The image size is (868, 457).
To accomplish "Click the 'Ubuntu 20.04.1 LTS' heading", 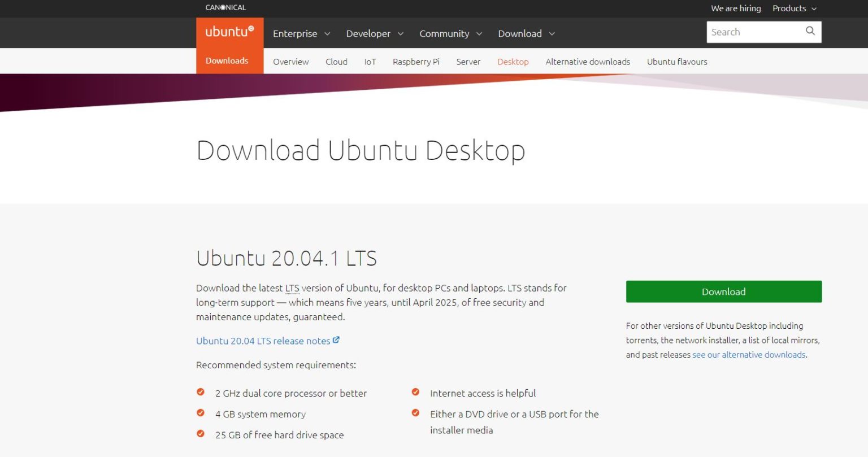I will point(287,258).
